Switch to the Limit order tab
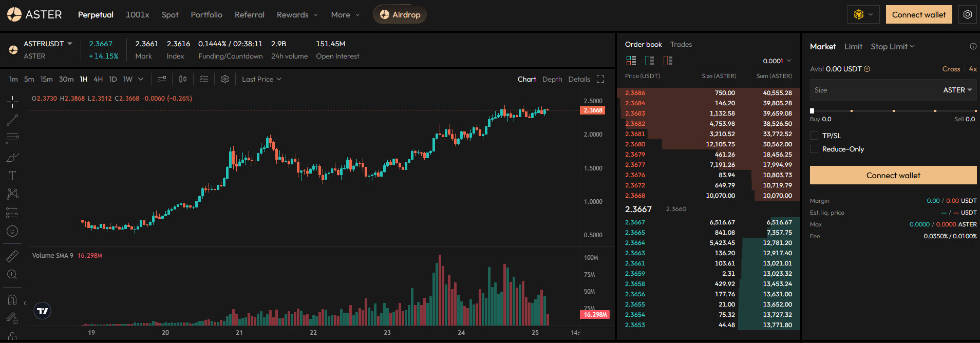Image resolution: width=980 pixels, height=343 pixels. tap(853, 46)
